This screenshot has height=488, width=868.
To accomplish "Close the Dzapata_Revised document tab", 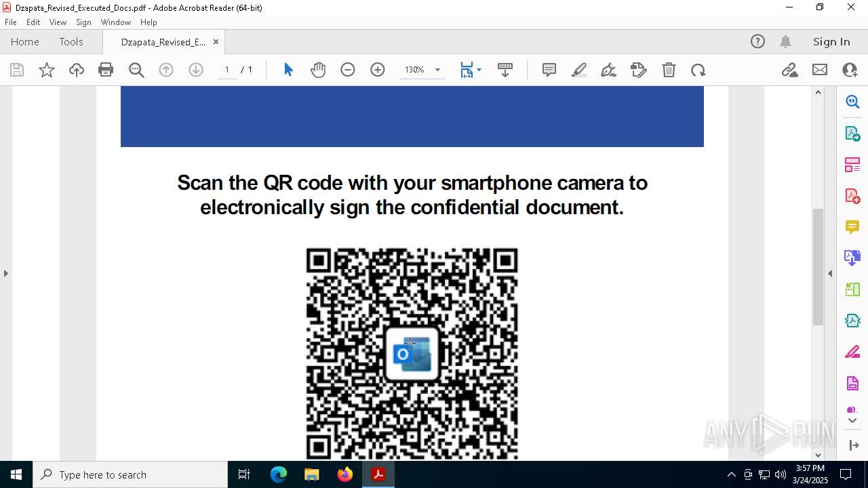I will [x=216, y=41].
